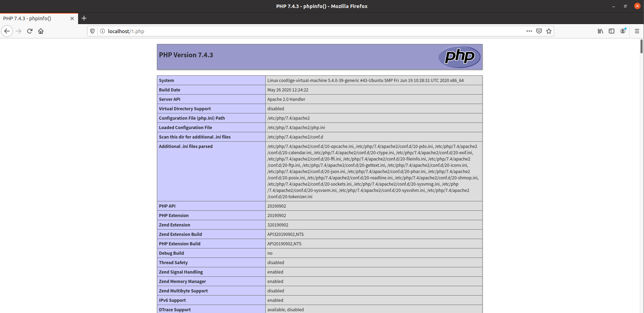The image size is (644, 313).
Task: Open a new tab with plus button
Action: 84,18
